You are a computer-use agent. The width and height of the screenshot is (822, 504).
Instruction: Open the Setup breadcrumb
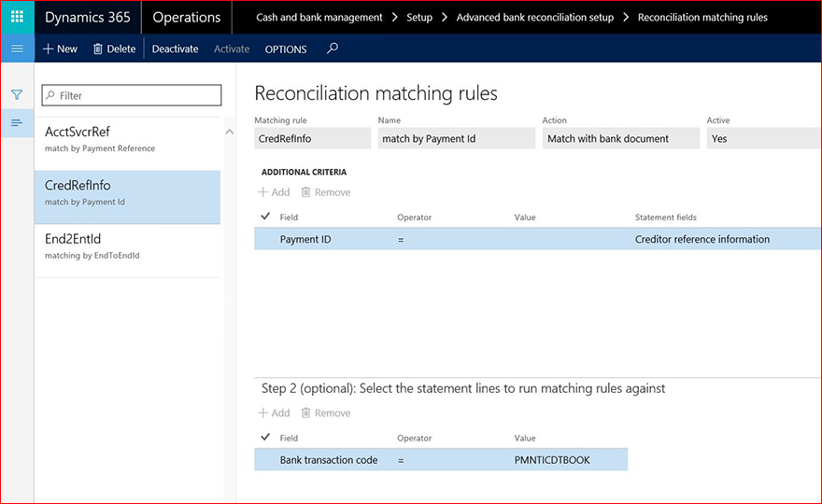pyautogui.click(x=419, y=18)
